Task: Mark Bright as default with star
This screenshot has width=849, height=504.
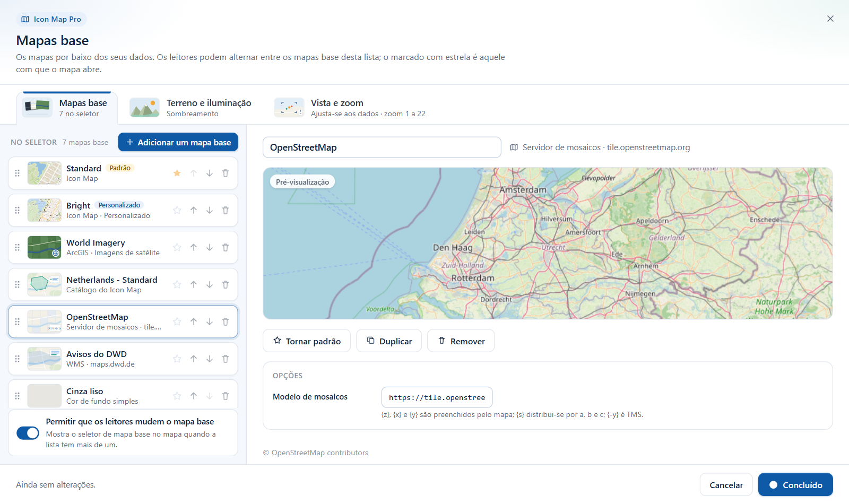Action: pyautogui.click(x=177, y=211)
